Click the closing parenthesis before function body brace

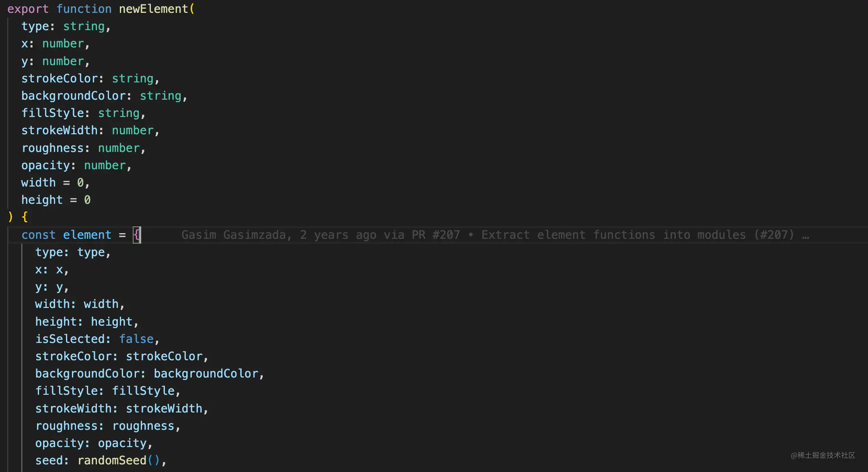pyautogui.click(x=10, y=217)
